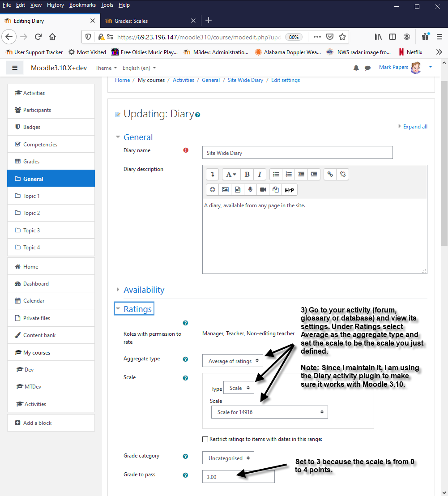This screenshot has height=496, width=448.
Task: Click zoom level 80% indicator
Action: click(x=294, y=37)
